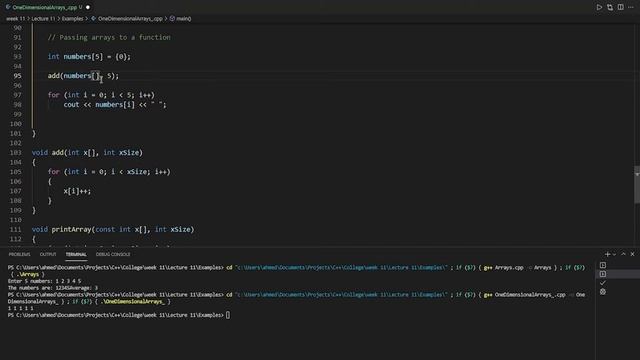This screenshot has height=360, width=640.
Task: Click terminal line 'The numbers are: 12345Average: 3'
Action: coord(53,288)
